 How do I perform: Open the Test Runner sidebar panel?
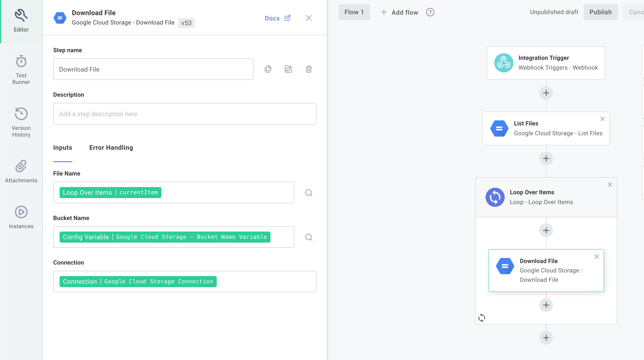[21, 70]
